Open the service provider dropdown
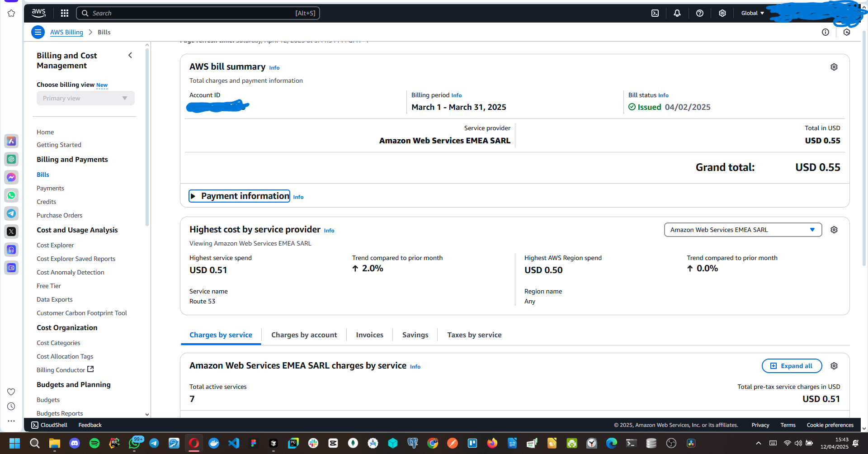This screenshot has width=868, height=454. (742, 230)
